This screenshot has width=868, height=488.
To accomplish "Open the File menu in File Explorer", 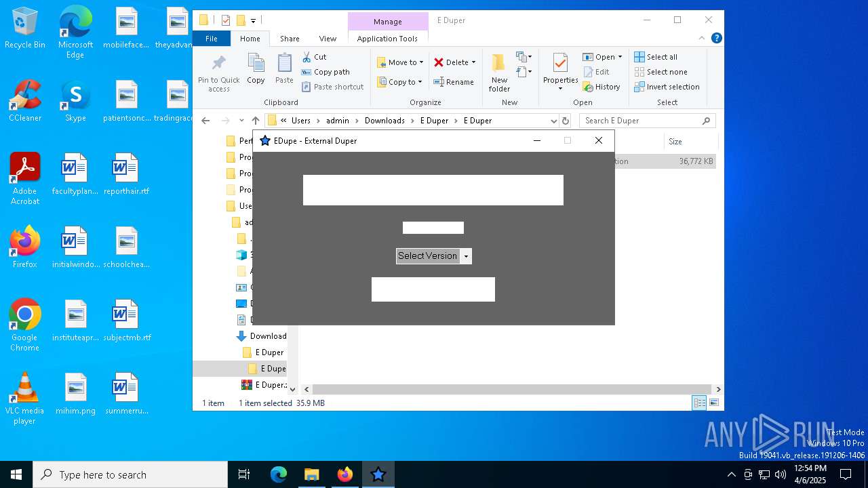I will 212,39.
